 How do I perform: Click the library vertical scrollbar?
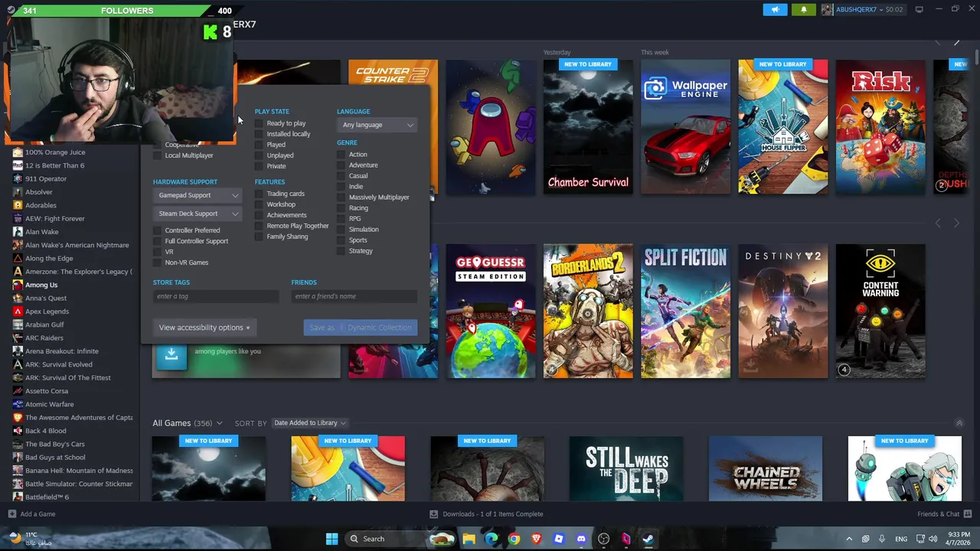pyautogui.click(x=976, y=275)
